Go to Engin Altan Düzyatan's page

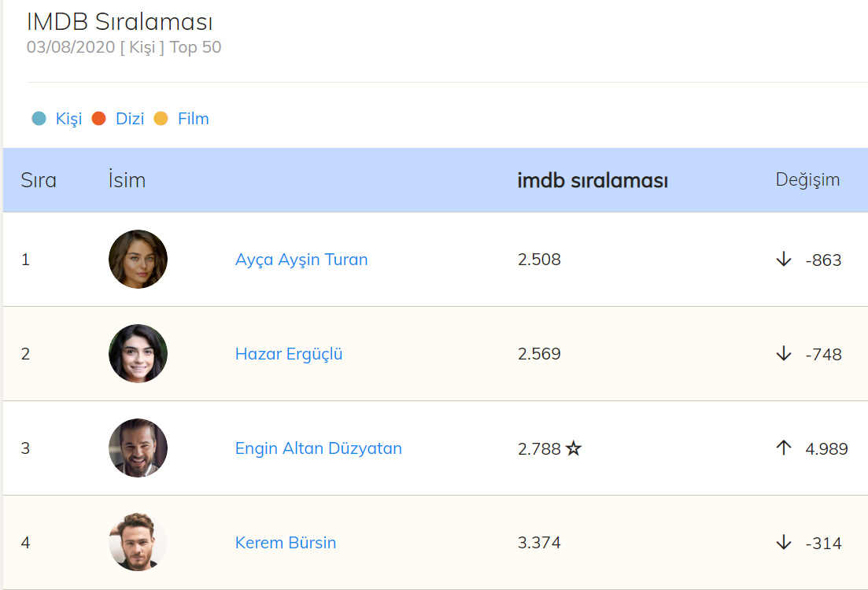click(x=319, y=448)
